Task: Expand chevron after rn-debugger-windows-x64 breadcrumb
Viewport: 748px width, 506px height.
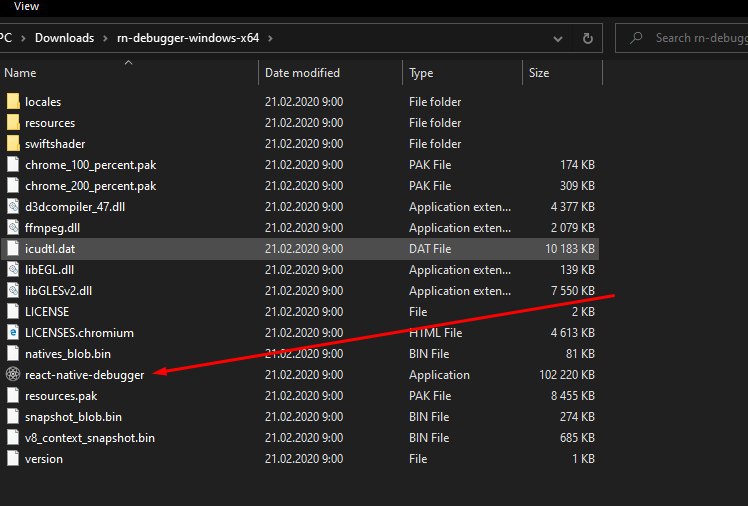Action: click(270, 38)
